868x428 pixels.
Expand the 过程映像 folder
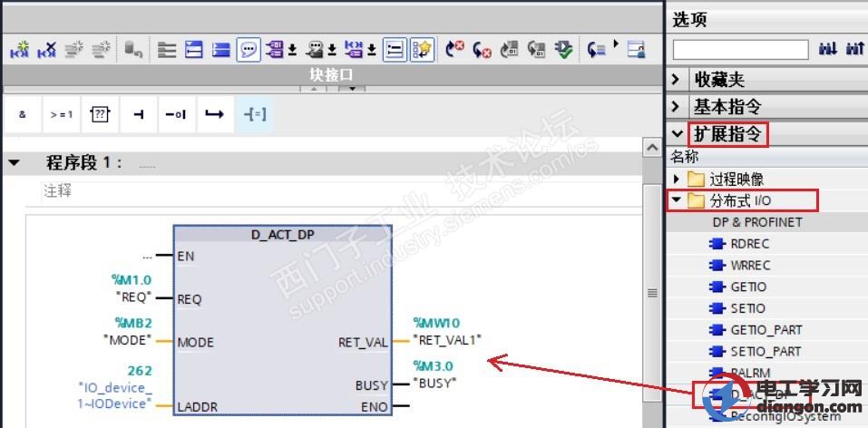pos(676,179)
